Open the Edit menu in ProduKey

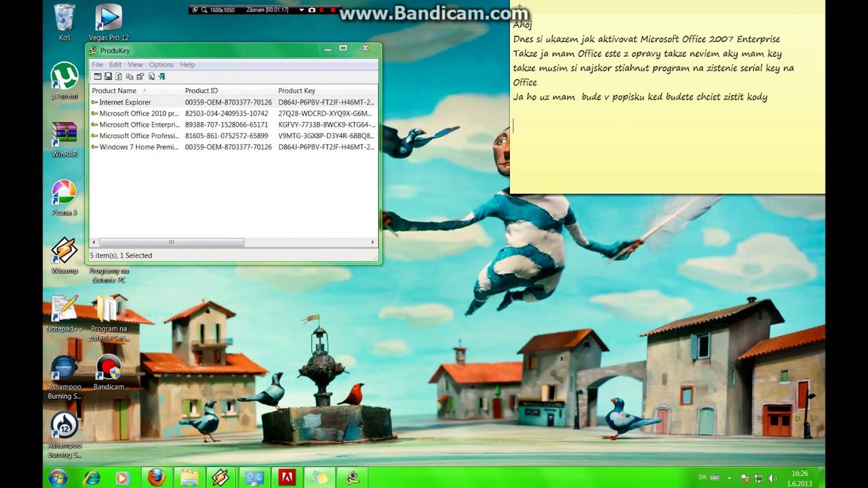(x=115, y=64)
